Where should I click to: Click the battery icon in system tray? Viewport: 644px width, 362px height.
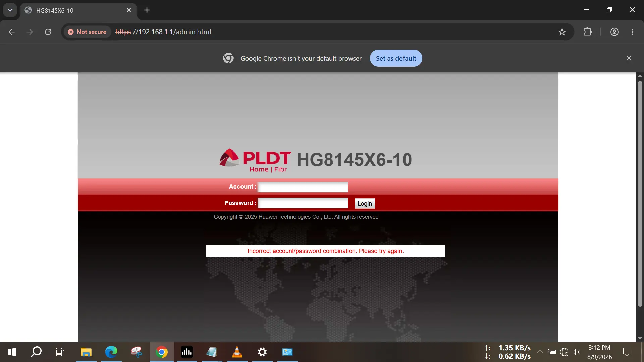[552, 352]
